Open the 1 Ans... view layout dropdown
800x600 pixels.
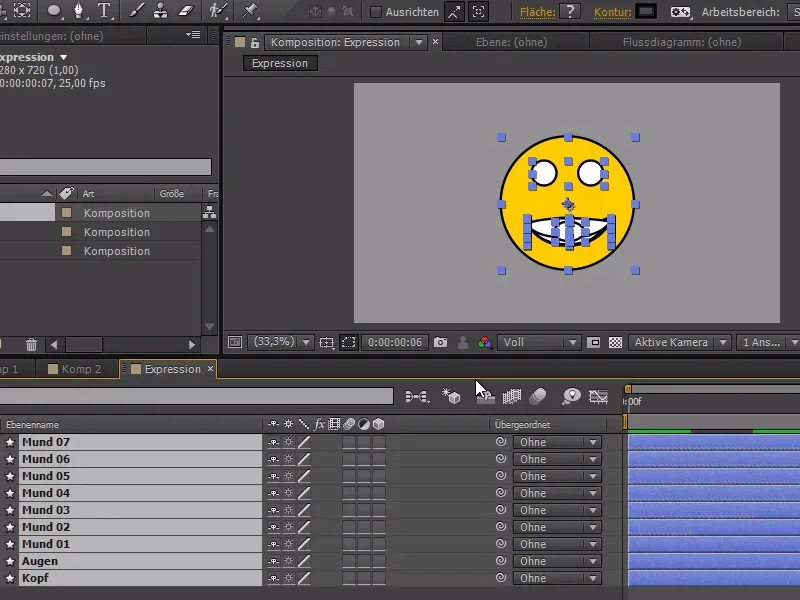[x=767, y=342]
